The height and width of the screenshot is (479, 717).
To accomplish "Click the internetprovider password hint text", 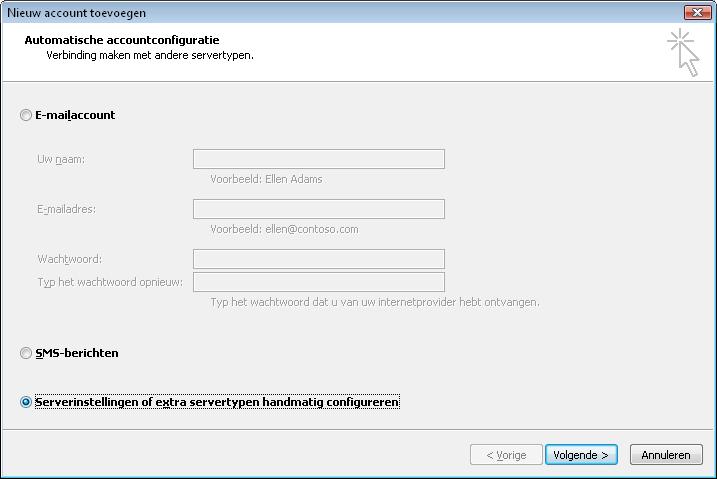I will pos(375,302).
